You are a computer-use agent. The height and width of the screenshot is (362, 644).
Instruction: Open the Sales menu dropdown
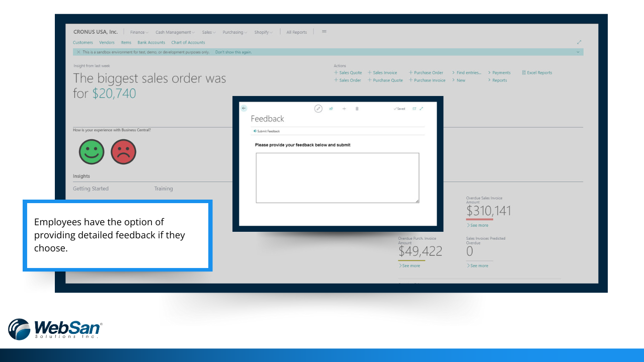click(209, 32)
